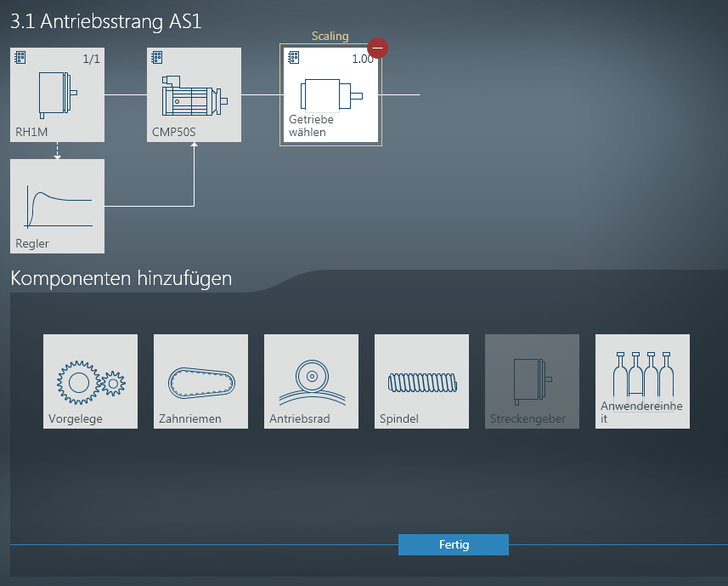This screenshot has width=728, height=586.
Task: Remove the gearbox with the red minus button
Action: 377,47
